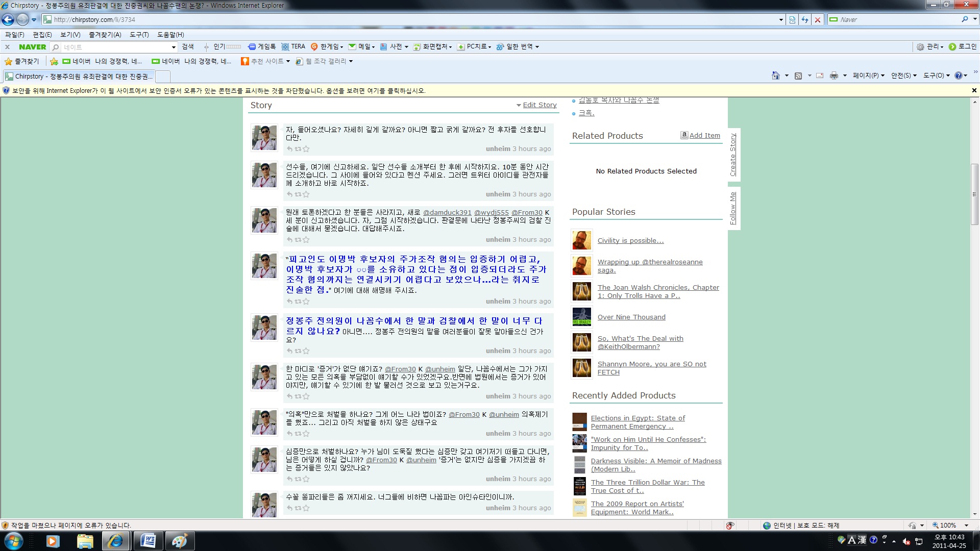Open the search provider dropdown arrow
This screenshot has width=980, height=551.
974,19
